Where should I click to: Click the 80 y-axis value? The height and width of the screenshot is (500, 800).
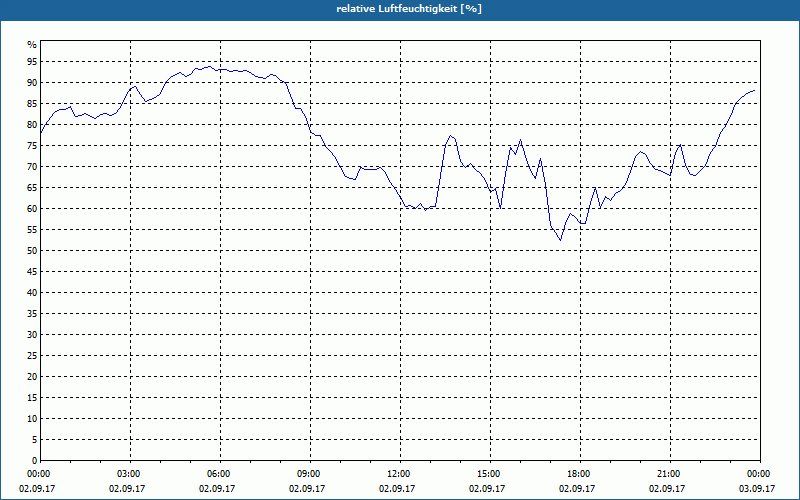(x=32, y=124)
